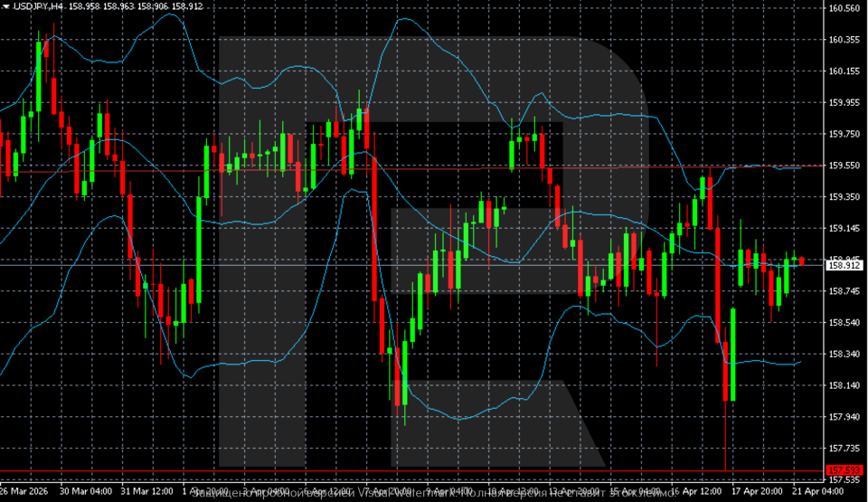Click the 160.155 price axis label
Viewport: 868px width, 502px height.
(844, 71)
